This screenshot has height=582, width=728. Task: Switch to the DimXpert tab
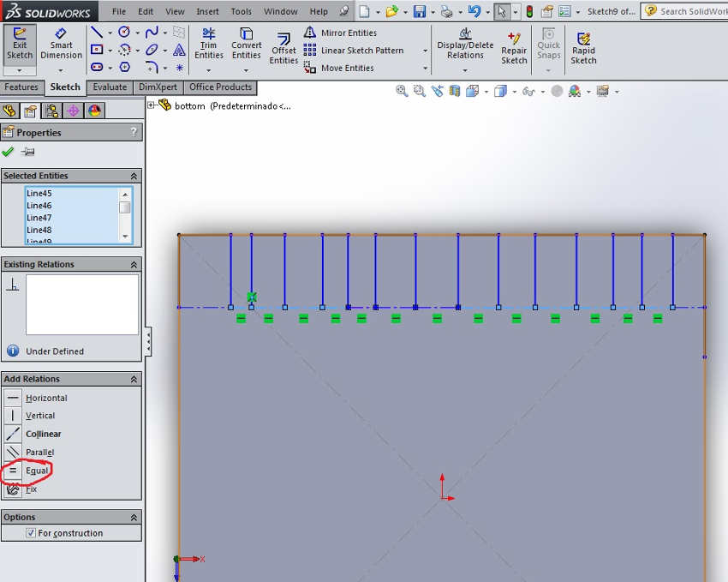[x=158, y=87]
